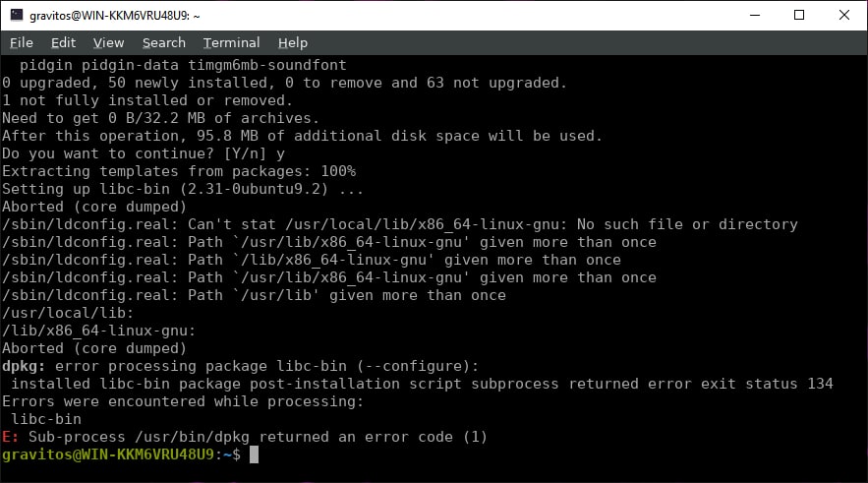Click the 'Extracting templates from packages' line
Viewport: 868px width, 483px height.
(179, 171)
